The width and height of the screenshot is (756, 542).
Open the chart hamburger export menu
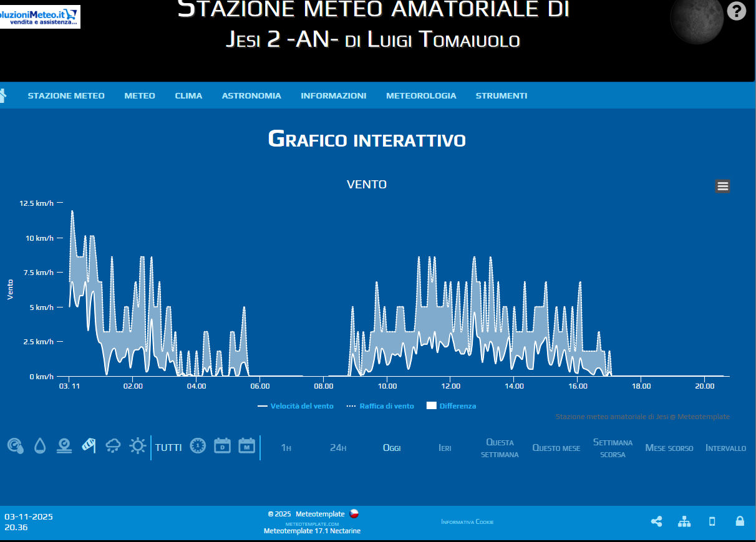click(x=722, y=186)
